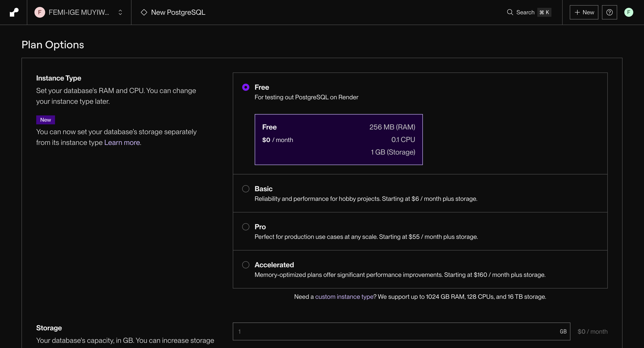Open the FEMI-IGE MUYIW workspace avatar
The image size is (644, 348).
click(40, 12)
